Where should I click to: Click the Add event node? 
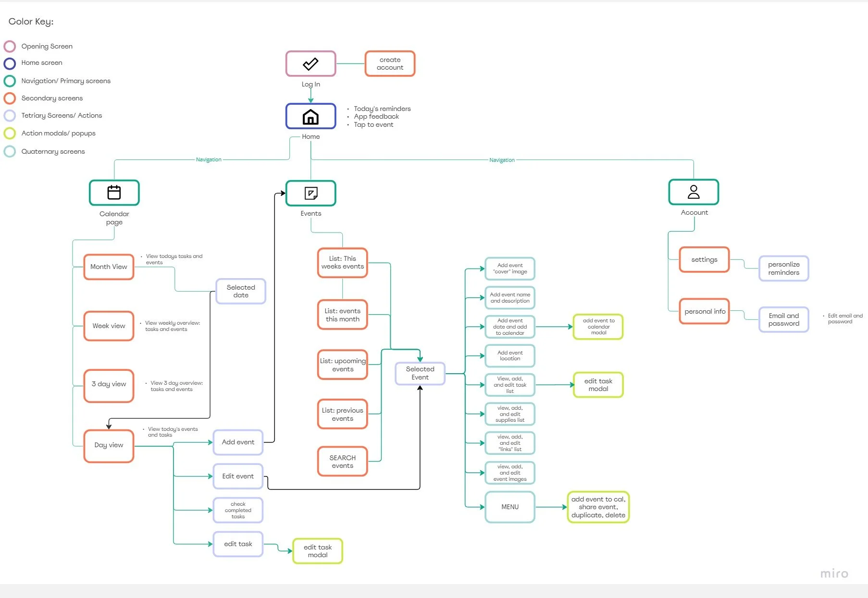tap(237, 442)
